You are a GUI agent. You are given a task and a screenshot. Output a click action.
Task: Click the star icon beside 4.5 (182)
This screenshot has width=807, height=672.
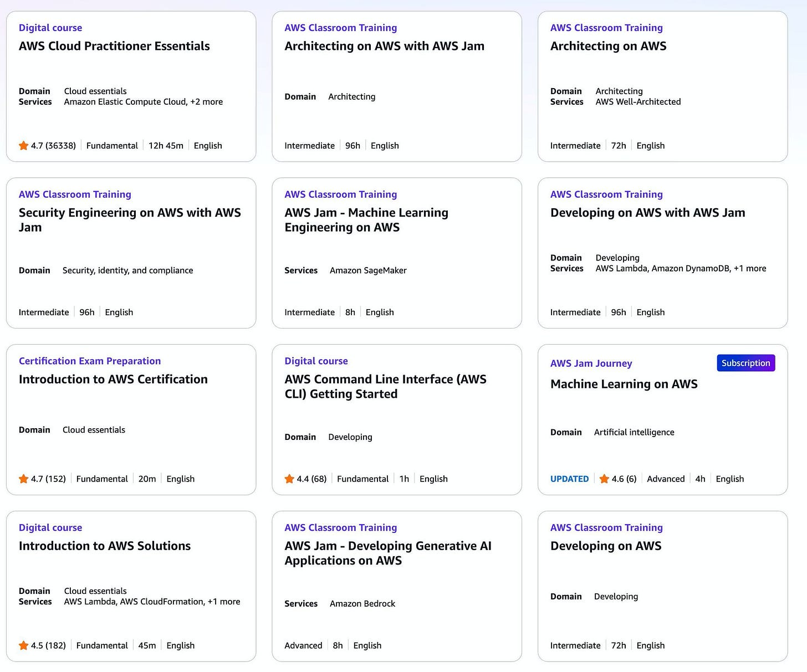tap(23, 645)
